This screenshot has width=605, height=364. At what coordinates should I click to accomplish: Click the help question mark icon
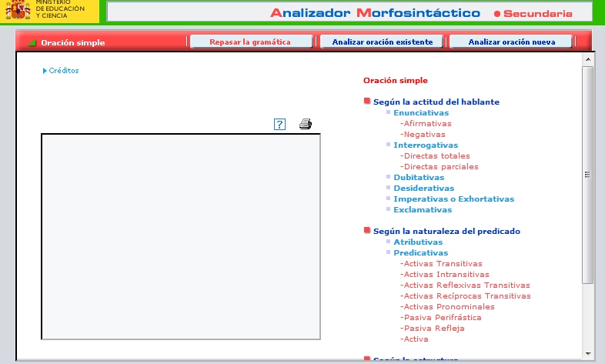click(x=279, y=125)
